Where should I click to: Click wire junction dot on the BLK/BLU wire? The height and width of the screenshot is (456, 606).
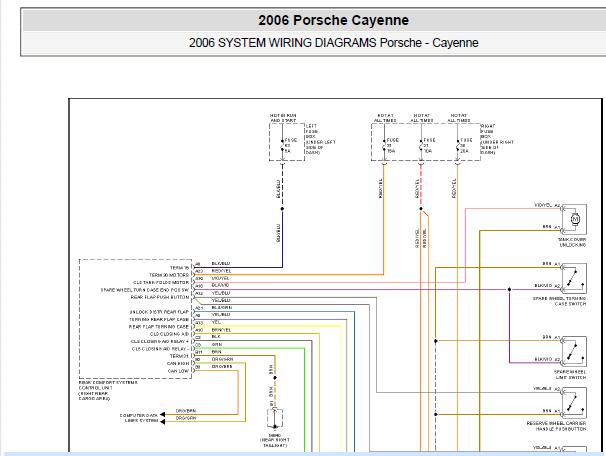click(x=282, y=209)
